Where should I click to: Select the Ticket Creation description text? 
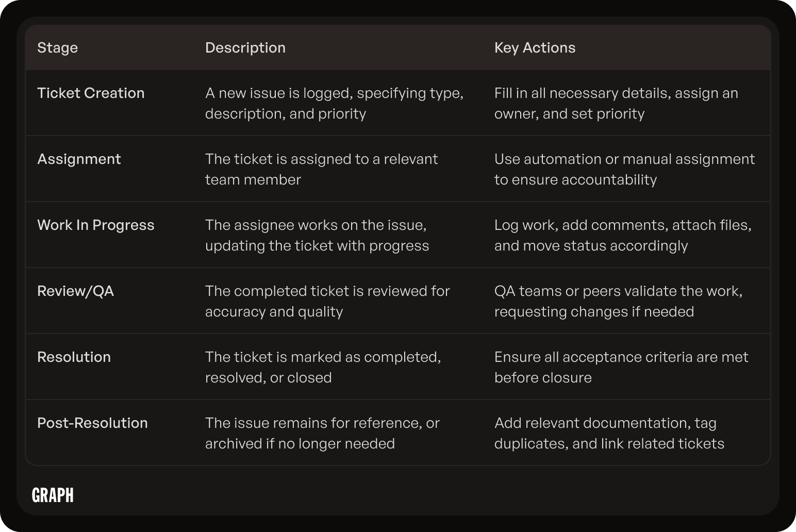pos(334,103)
